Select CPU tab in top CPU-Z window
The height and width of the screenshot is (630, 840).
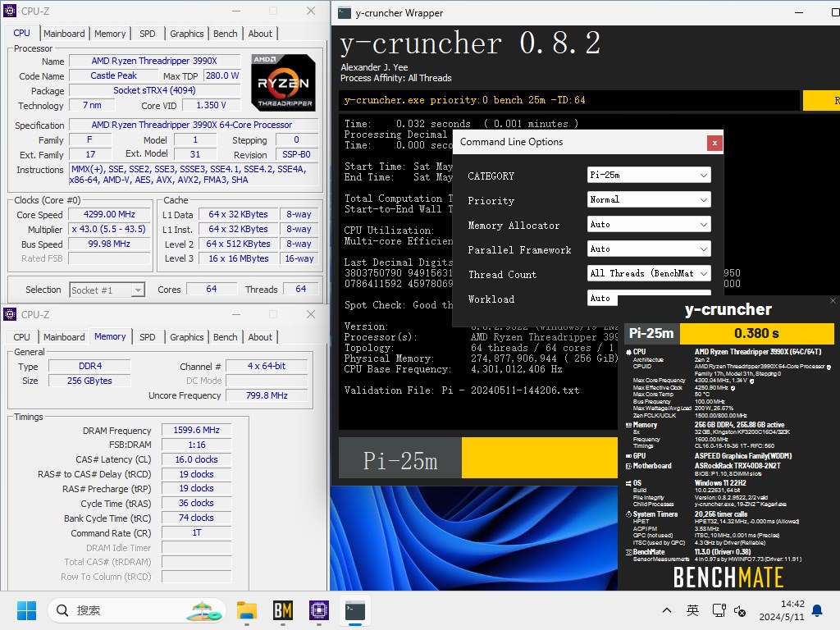(x=22, y=33)
